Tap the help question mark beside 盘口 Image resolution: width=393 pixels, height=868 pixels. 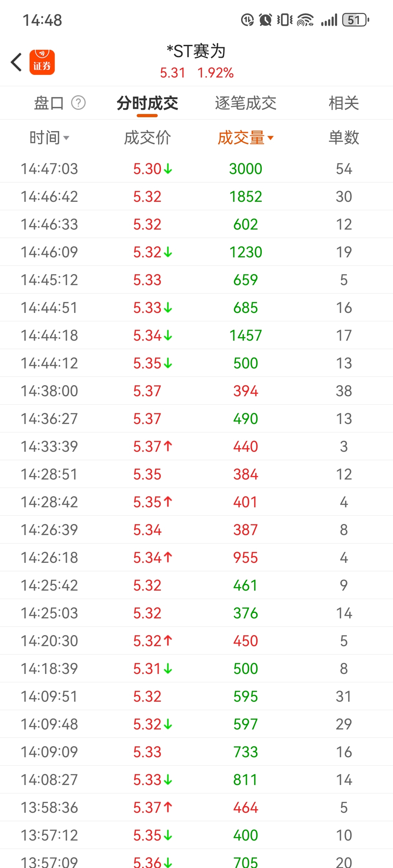[x=78, y=103]
